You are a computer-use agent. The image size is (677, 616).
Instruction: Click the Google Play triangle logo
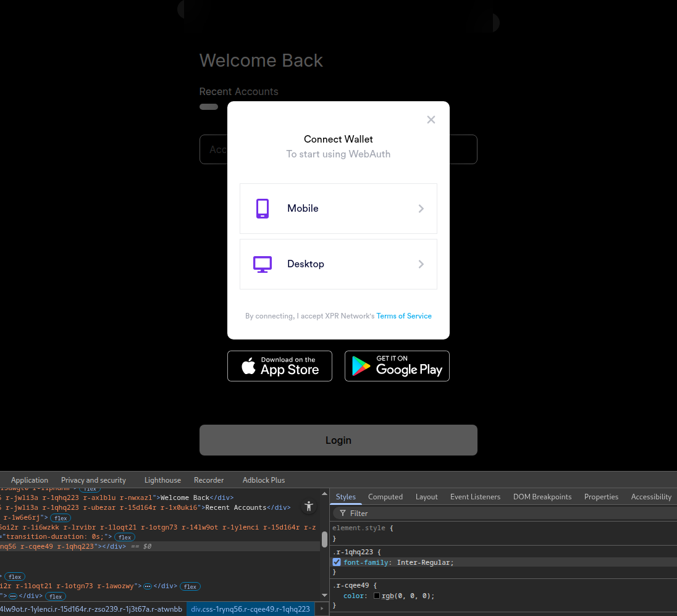[361, 367]
